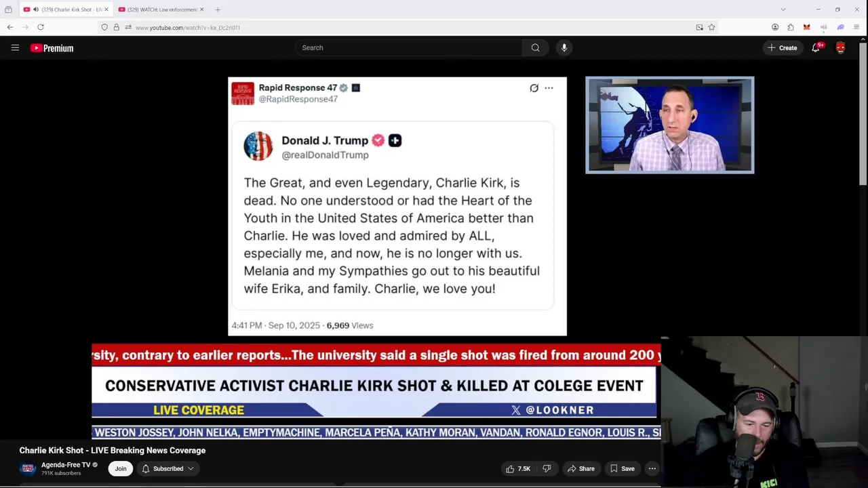The image size is (868, 488).
Task: Close the WATCH: Law enforcement tab
Action: [201, 9]
